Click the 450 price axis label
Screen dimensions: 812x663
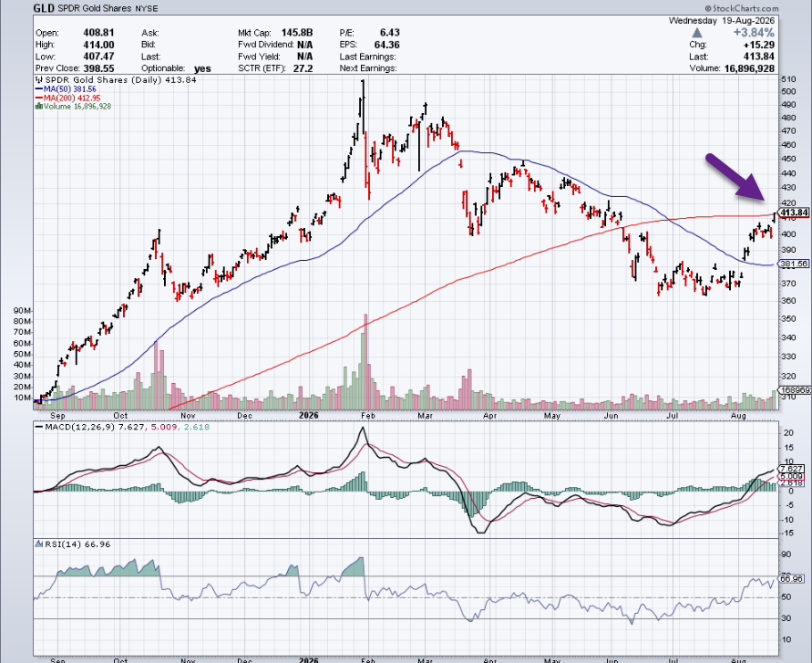click(788, 159)
